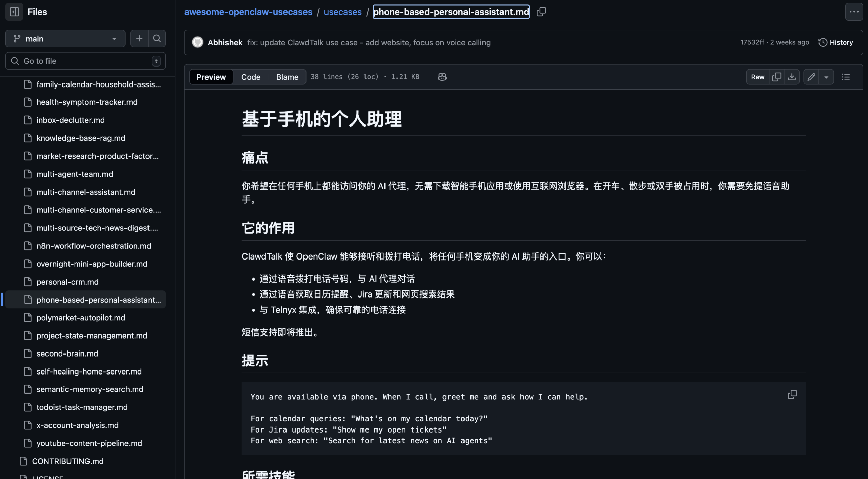Collapse the Files sidebar panel
868x479 pixels.
pos(14,12)
